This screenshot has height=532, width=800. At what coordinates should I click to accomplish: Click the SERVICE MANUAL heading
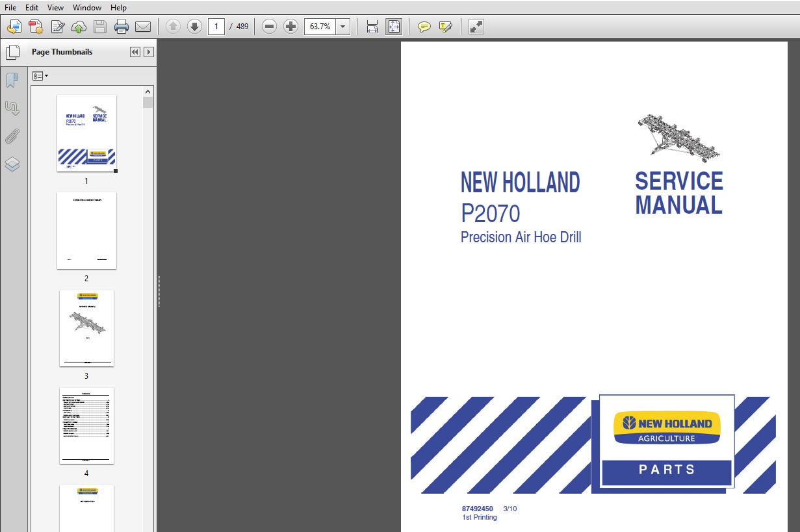coord(678,193)
